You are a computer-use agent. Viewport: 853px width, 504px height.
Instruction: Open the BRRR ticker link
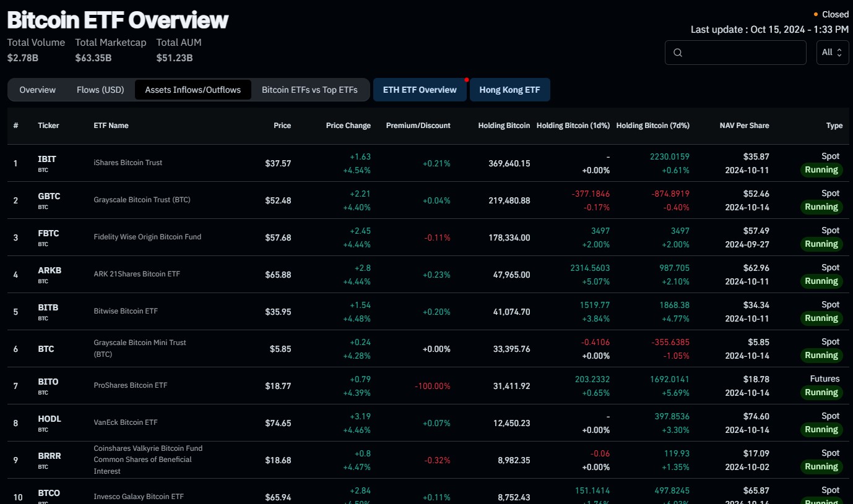pyautogui.click(x=49, y=456)
